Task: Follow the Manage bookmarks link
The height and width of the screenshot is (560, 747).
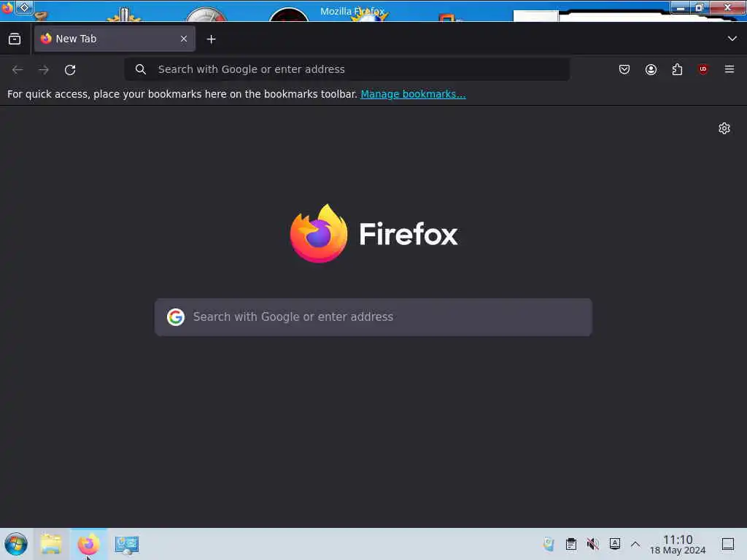Action: (413, 94)
